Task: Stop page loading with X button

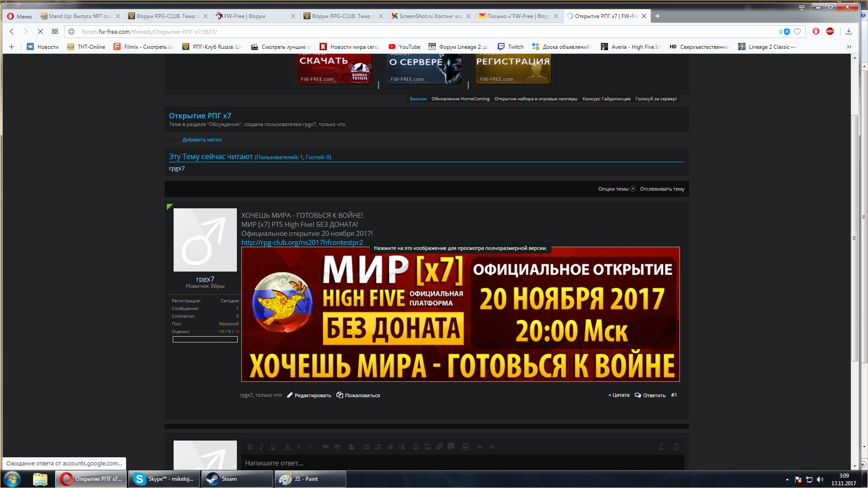Action: 40,32
